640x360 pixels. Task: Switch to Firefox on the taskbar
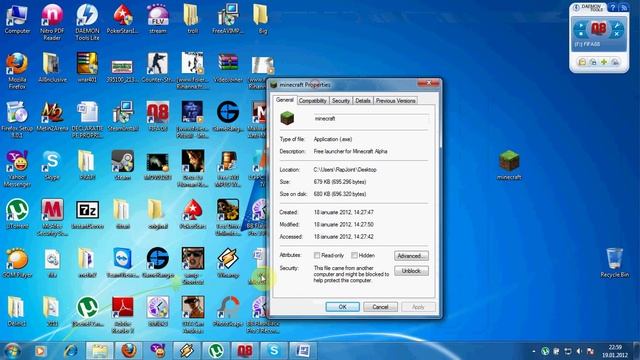click(x=129, y=351)
